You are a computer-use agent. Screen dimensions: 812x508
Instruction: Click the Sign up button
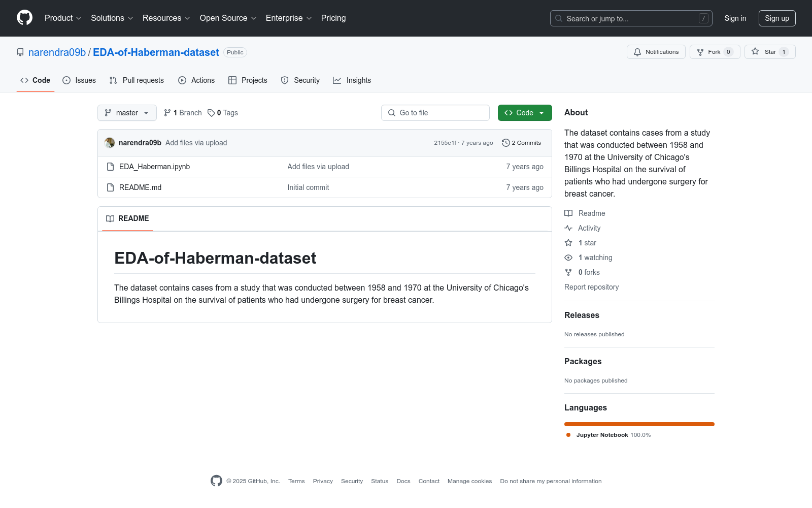point(777,18)
